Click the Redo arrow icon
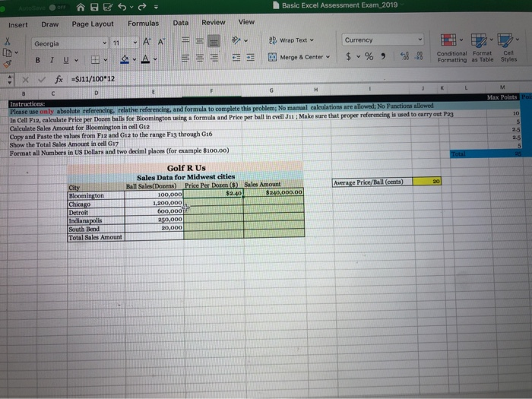This screenshot has height=399, width=532. tap(142, 6)
